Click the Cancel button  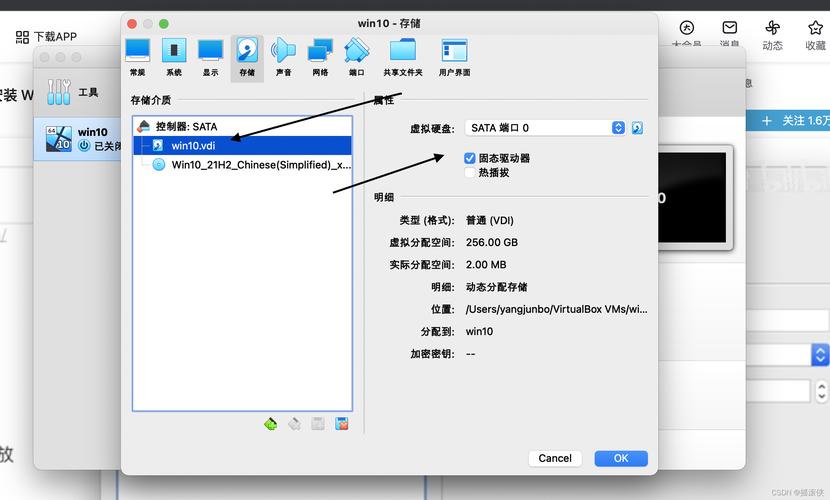point(555,458)
